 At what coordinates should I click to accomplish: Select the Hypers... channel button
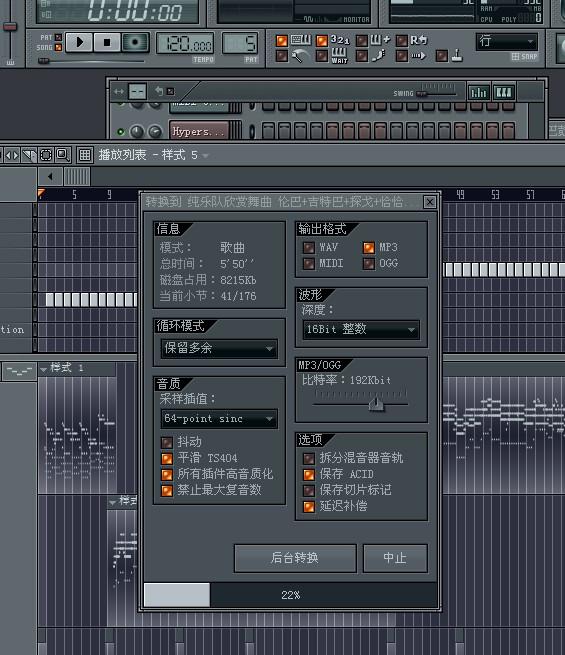point(199,132)
